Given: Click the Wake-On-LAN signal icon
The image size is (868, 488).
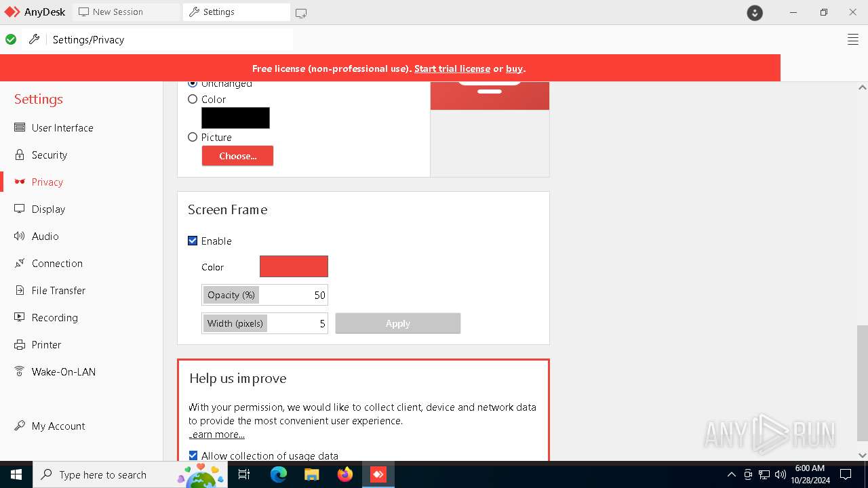Looking at the screenshot, I should pos(20,371).
